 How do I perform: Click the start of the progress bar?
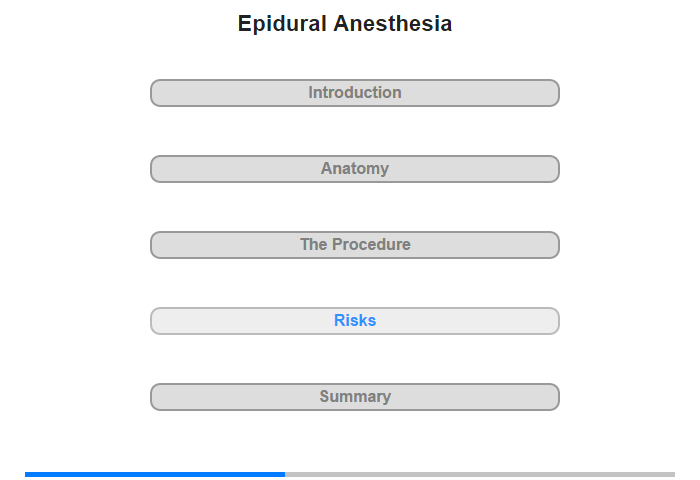(27, 474)
